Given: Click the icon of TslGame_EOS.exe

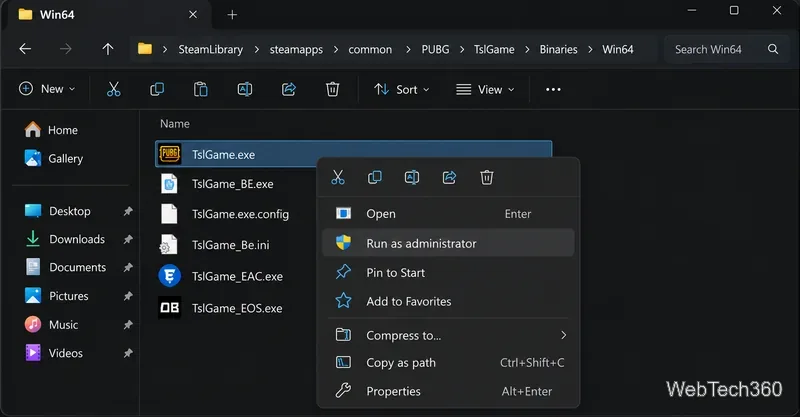Looking at the screenshot, I should point(169,308).
